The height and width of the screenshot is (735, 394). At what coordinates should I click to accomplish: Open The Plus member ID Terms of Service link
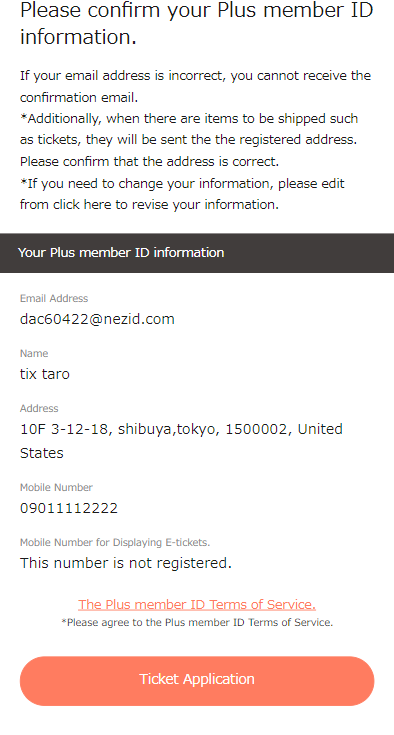197,605
